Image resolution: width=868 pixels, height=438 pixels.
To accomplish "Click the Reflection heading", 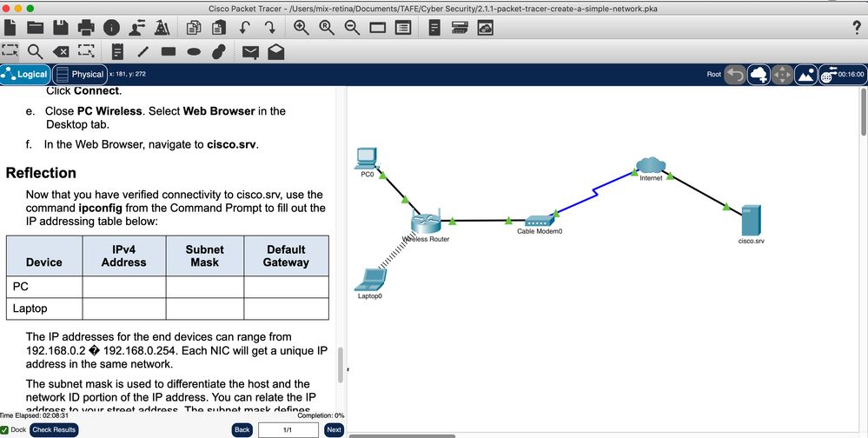I will (41, 173).
